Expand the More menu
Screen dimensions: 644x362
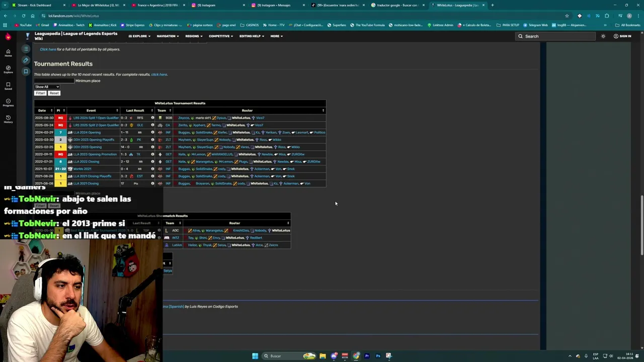click(x=276, y=36)
